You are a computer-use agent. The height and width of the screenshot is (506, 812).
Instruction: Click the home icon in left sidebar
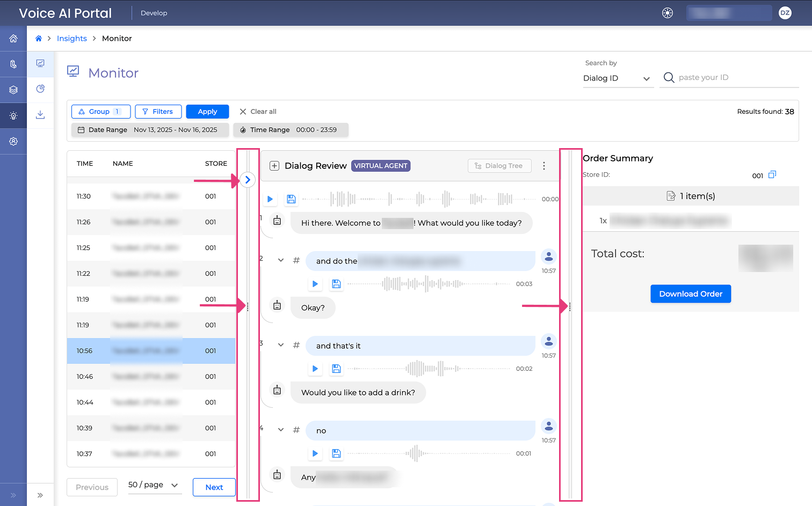tap(13, 39)
